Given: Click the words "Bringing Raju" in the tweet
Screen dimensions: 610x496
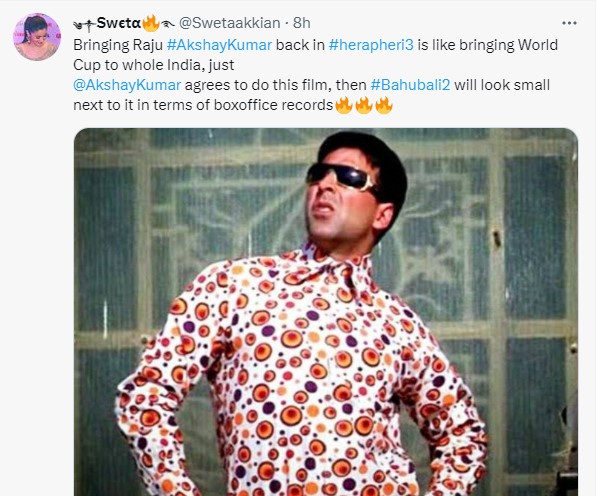Looking at the screenshot, I should click(117, 44).
